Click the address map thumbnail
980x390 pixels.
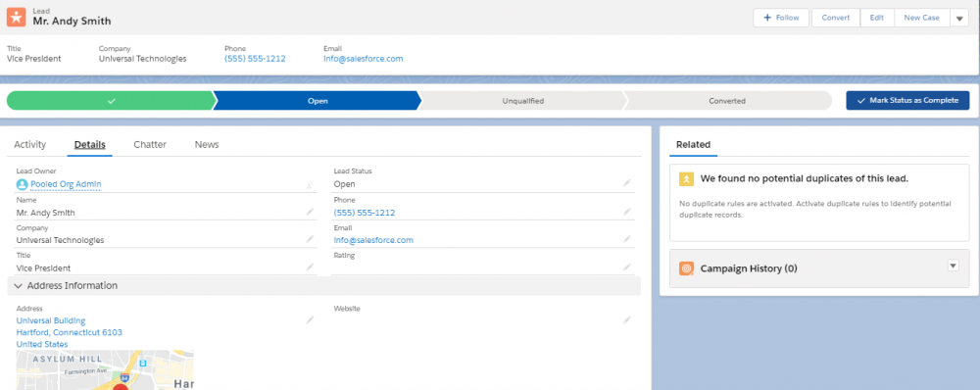[105, 370]
